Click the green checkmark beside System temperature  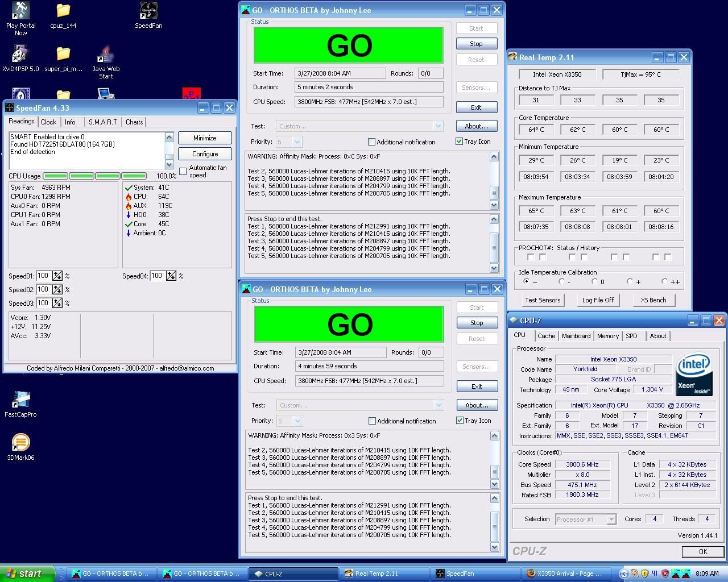click(129, 188)
